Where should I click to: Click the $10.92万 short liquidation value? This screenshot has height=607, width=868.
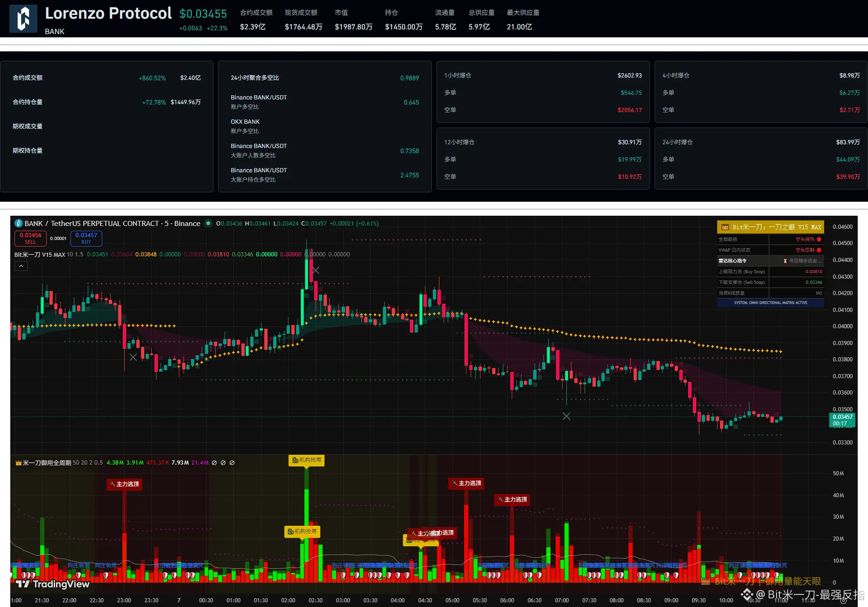pyautogui.click(x=629, y=177)
